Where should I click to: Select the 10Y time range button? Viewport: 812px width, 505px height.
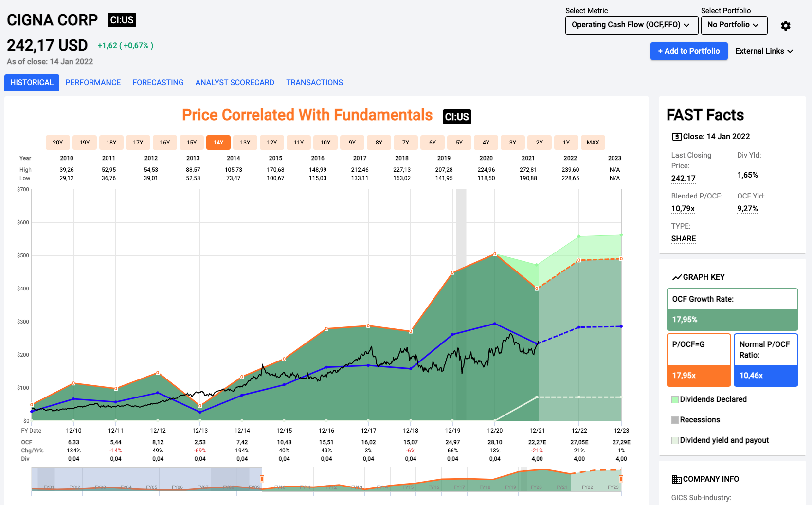point(325,143)
